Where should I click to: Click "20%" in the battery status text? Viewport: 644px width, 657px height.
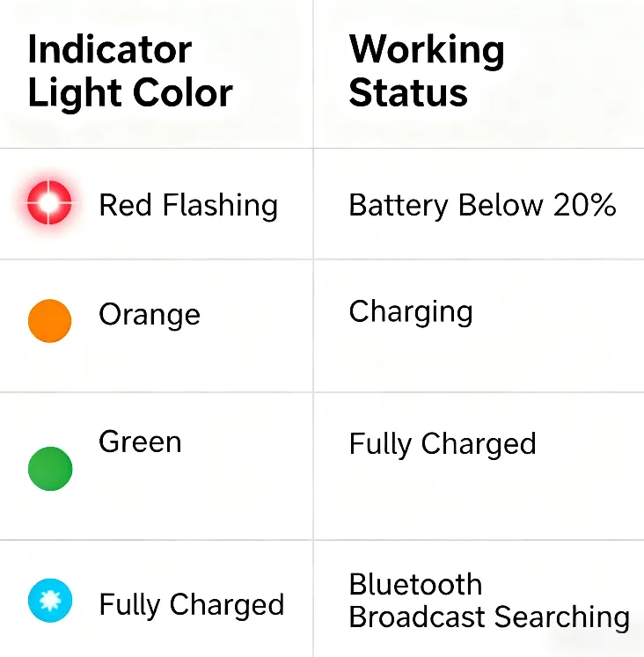[584, 205]
